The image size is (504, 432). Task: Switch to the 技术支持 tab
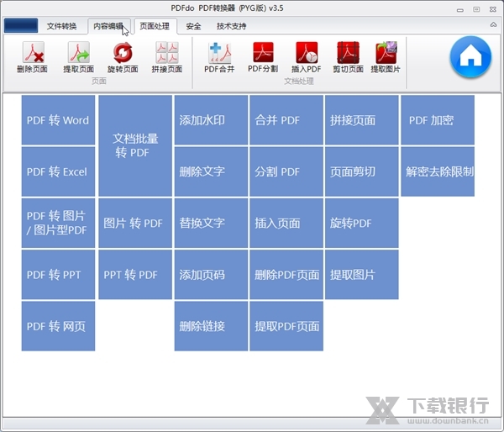point(232,26)
